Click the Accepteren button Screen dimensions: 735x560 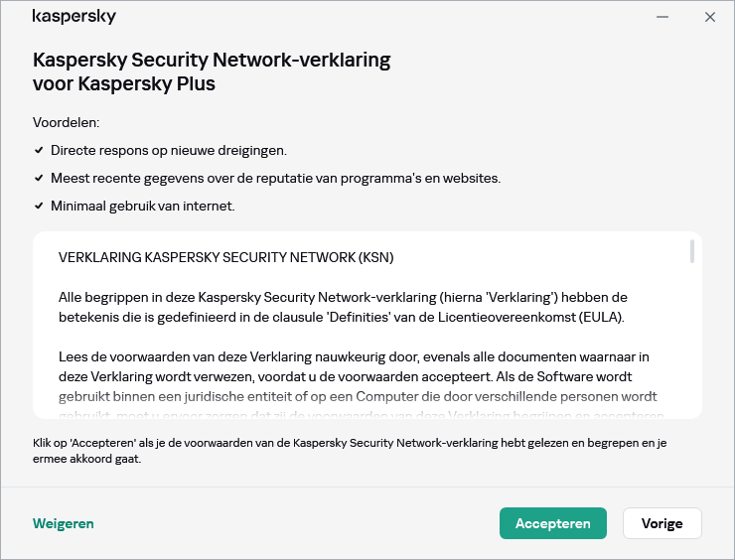click(552, 523)
